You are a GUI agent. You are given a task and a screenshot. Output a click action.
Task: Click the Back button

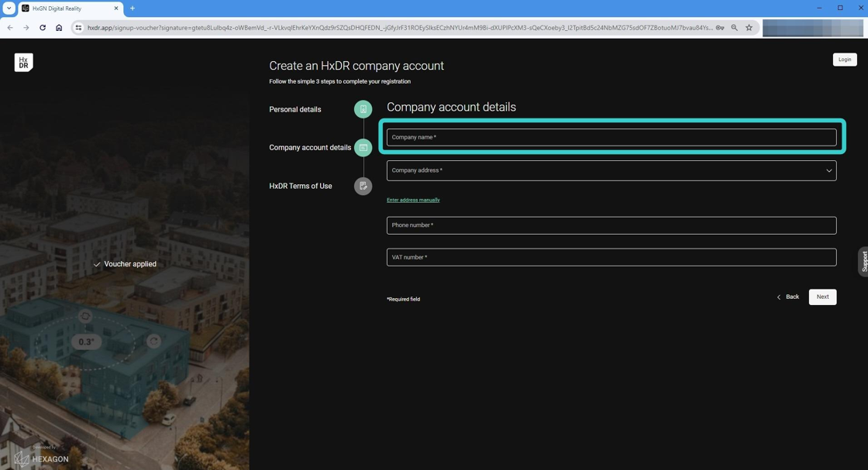(787, 297)
